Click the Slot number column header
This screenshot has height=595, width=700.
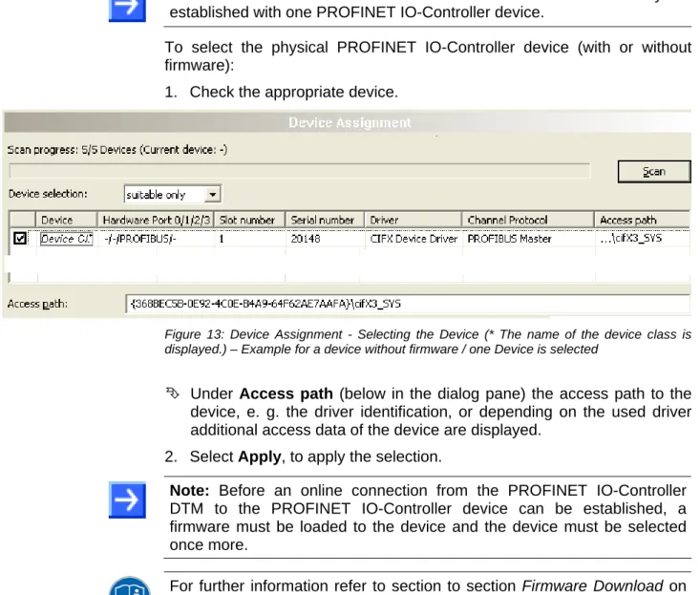tap(249, 220)
